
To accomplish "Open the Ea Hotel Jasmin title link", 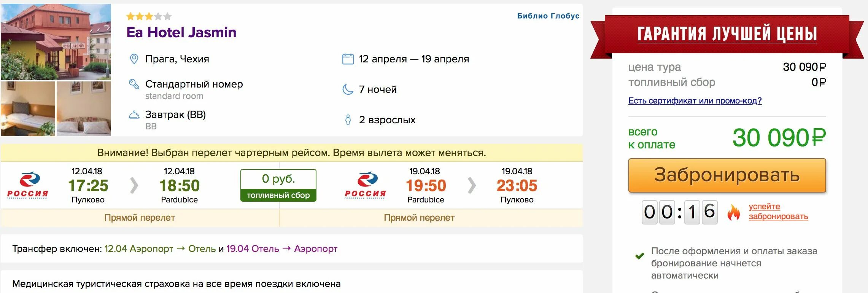I will click(181, 32).
